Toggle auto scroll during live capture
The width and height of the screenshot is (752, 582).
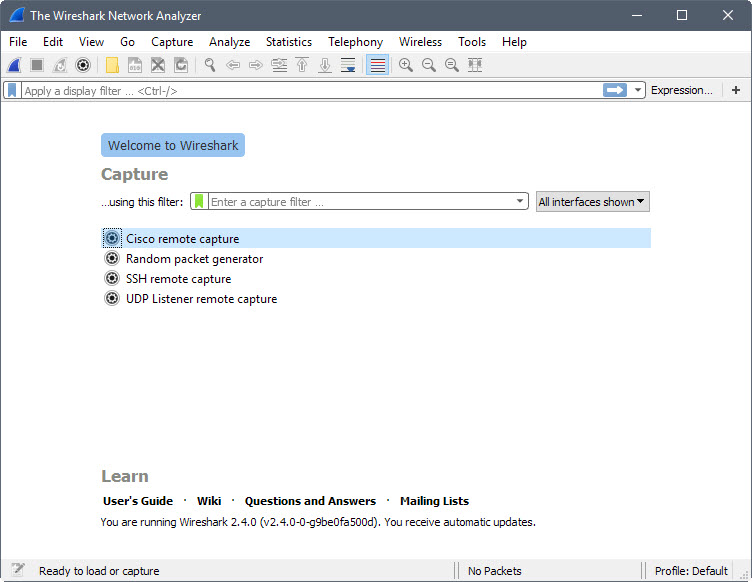coord(348,65)
